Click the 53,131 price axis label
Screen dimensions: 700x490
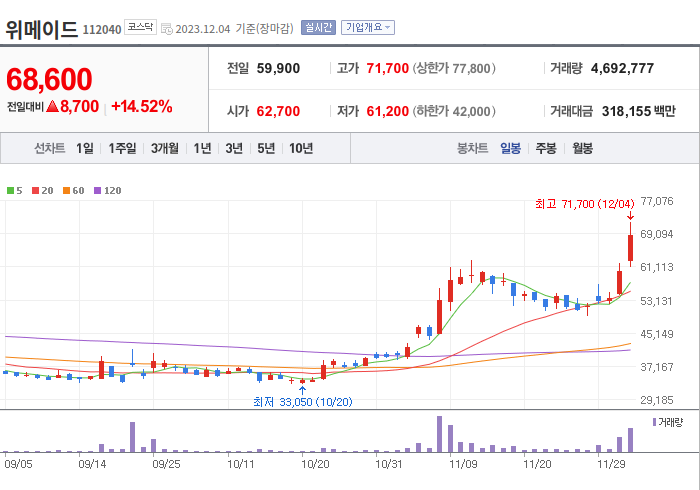[656, 301]
